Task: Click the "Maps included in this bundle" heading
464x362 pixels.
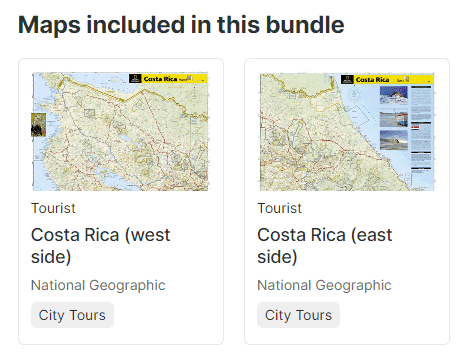Action: (x=181, y=25)
